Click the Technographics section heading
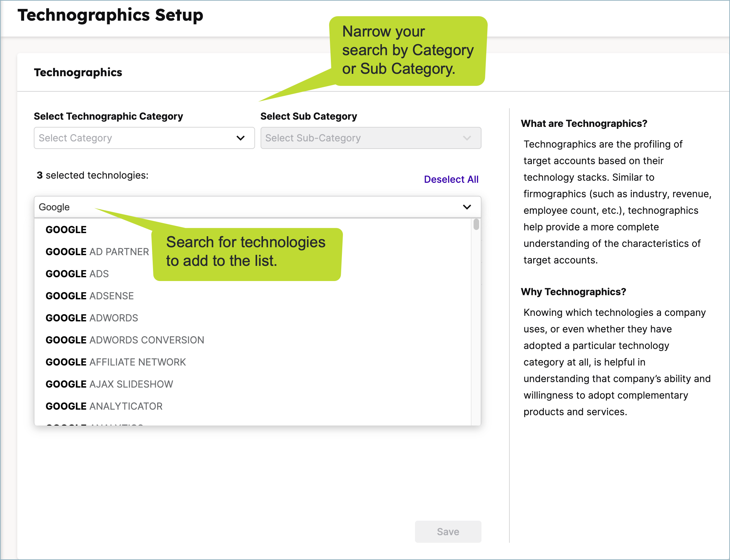The image size is (730, 560). (78, 72)
